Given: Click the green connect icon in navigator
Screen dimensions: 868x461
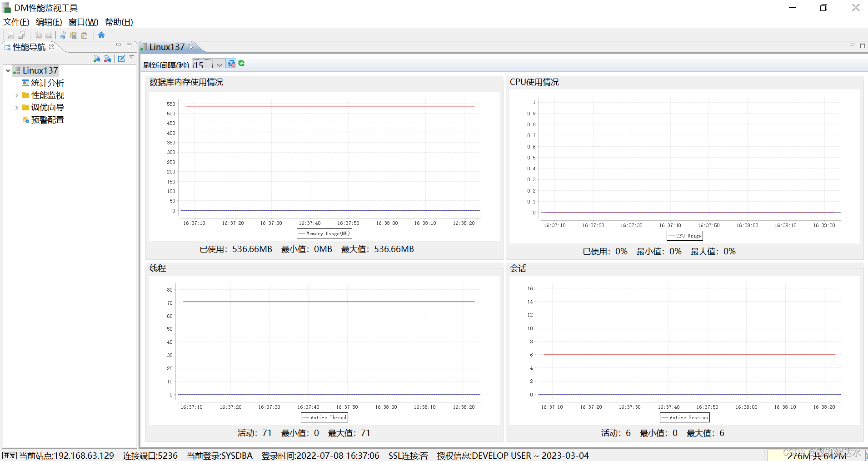Looking at the screenshot, I should coord(97,59).
